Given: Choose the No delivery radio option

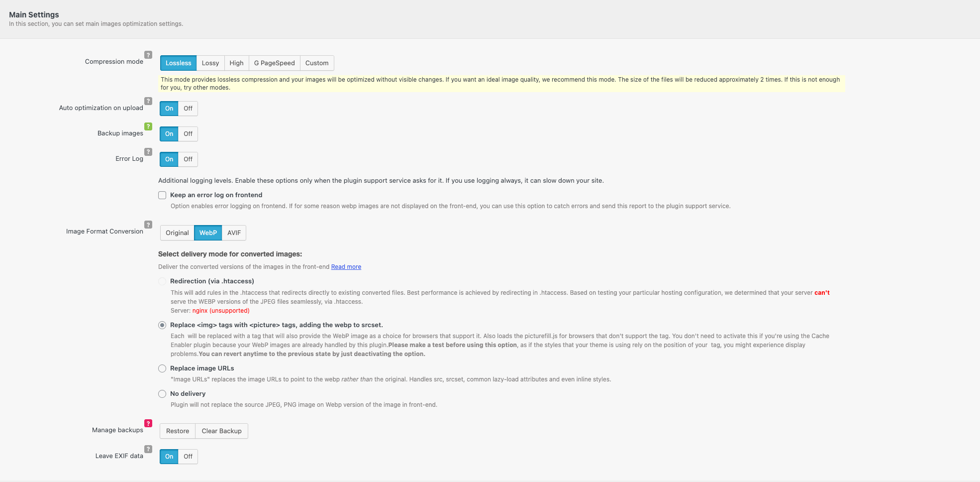Looking at the screenshot, I should pyautogui.click(x=162, y=394).
